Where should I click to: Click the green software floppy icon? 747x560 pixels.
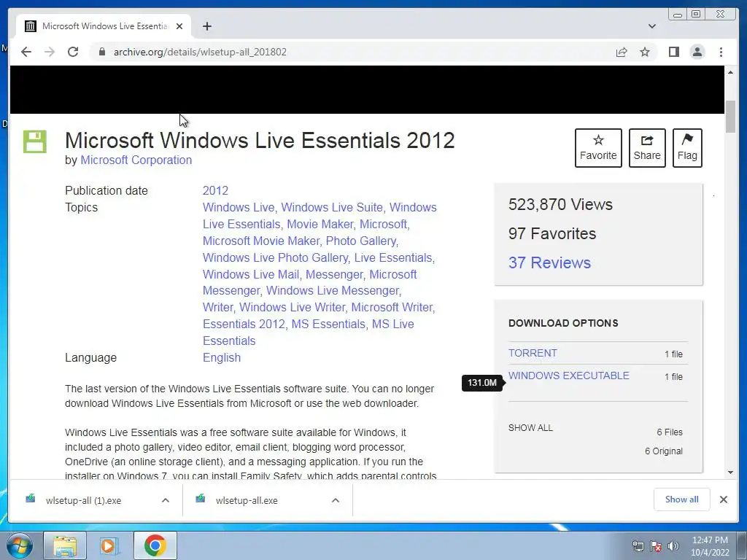(x=35, y=141)
